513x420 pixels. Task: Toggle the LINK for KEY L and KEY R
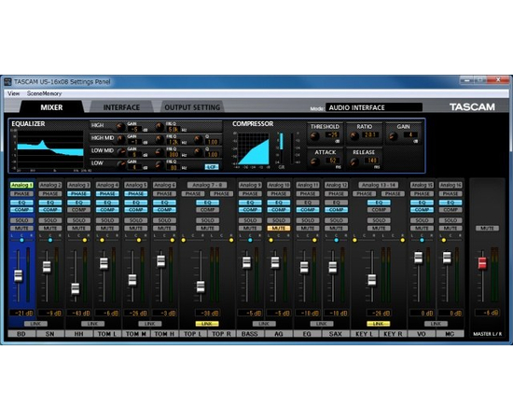tap(379, 324)
